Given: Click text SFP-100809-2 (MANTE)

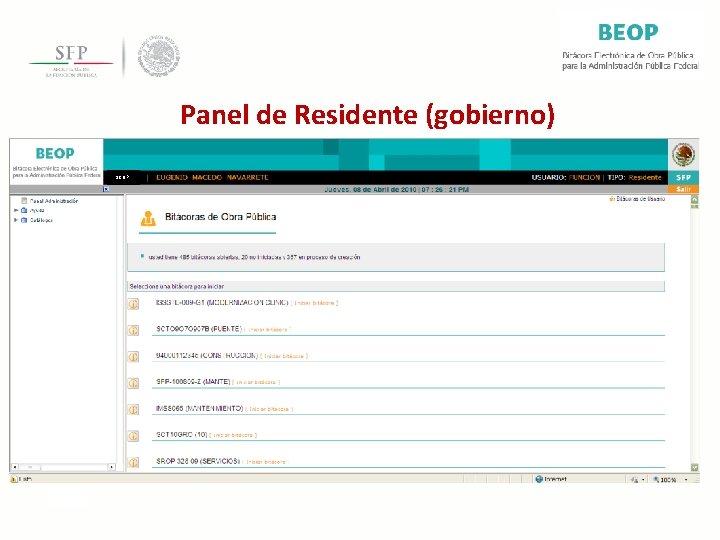Looking at the screenshot, I should point(193,382).
